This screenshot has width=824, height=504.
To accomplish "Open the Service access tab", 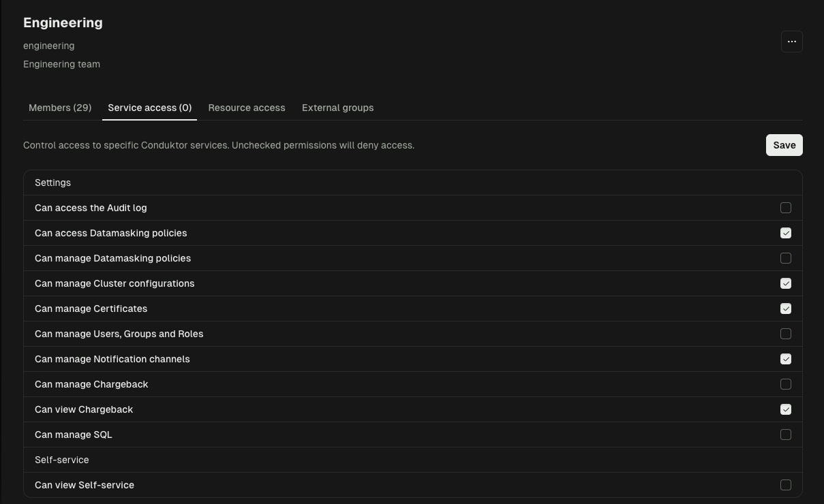I will point(149,108).
